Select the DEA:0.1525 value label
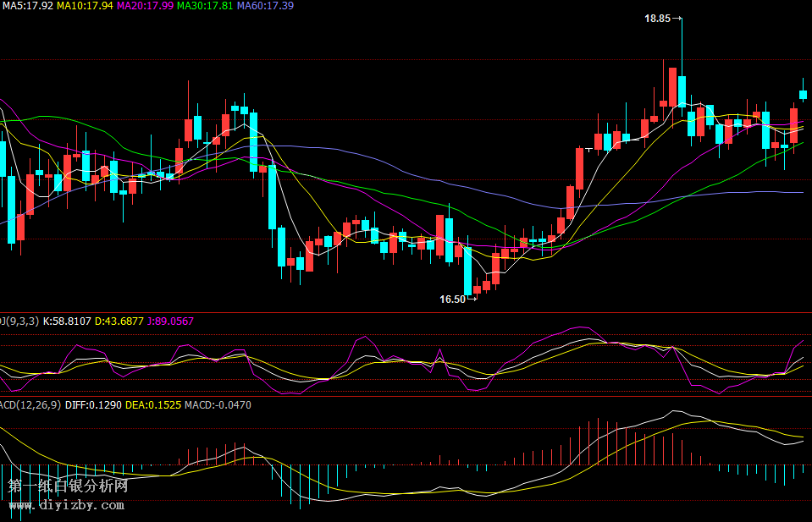Viewport: 812px width, 522px height. pyautogui.click(x=152, y=405)
